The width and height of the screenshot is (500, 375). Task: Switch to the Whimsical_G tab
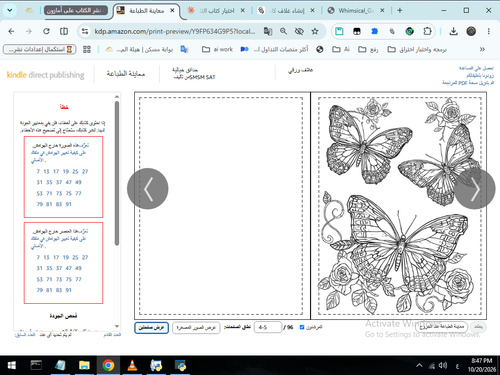356,11
